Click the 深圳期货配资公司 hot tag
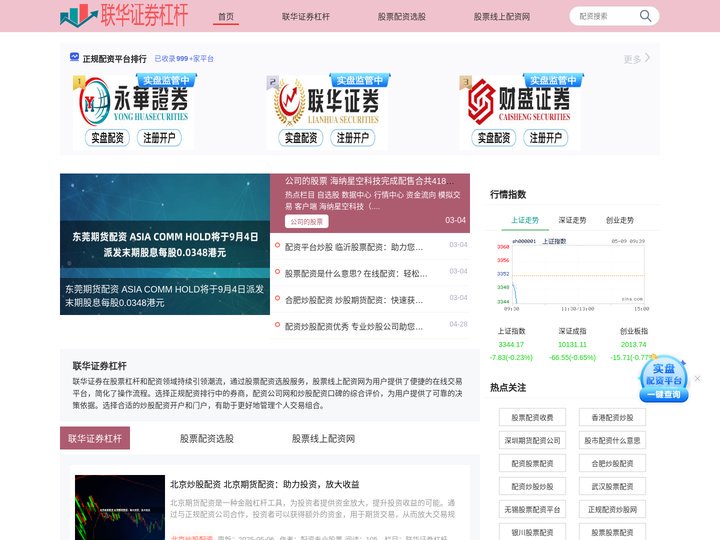720x540 pixels. [532, 440]
